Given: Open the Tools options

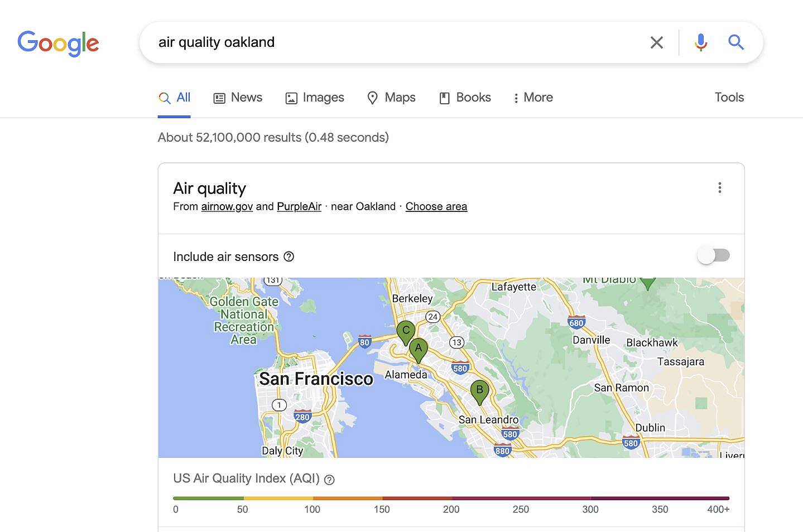Looking at the screenshot, I should pos(729,97).
